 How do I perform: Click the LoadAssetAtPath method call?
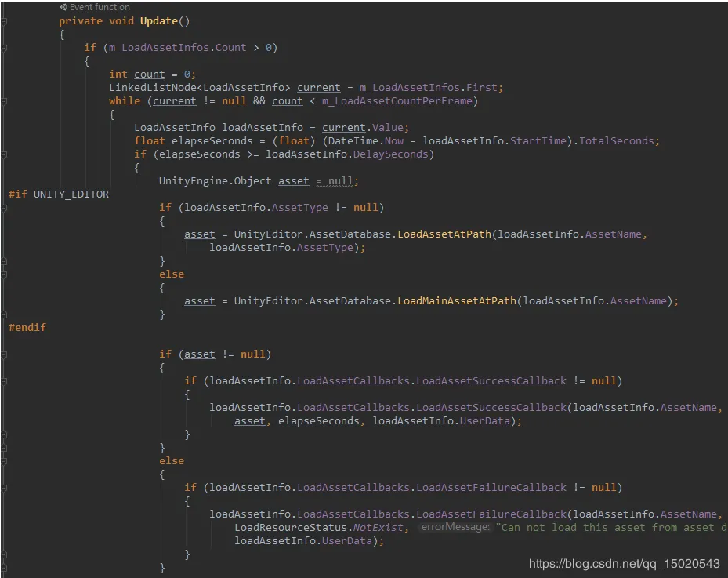point(444,234)
